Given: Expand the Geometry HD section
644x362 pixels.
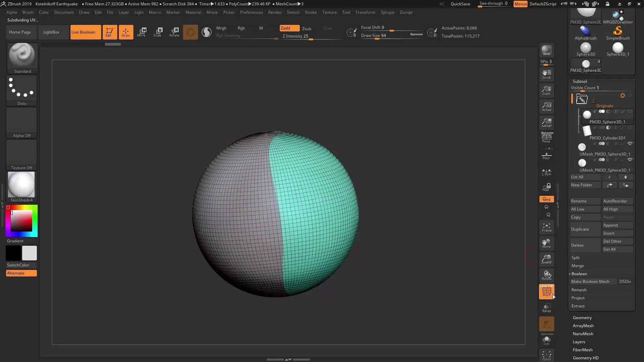Looking at the screenshot, I should point(586,358).
